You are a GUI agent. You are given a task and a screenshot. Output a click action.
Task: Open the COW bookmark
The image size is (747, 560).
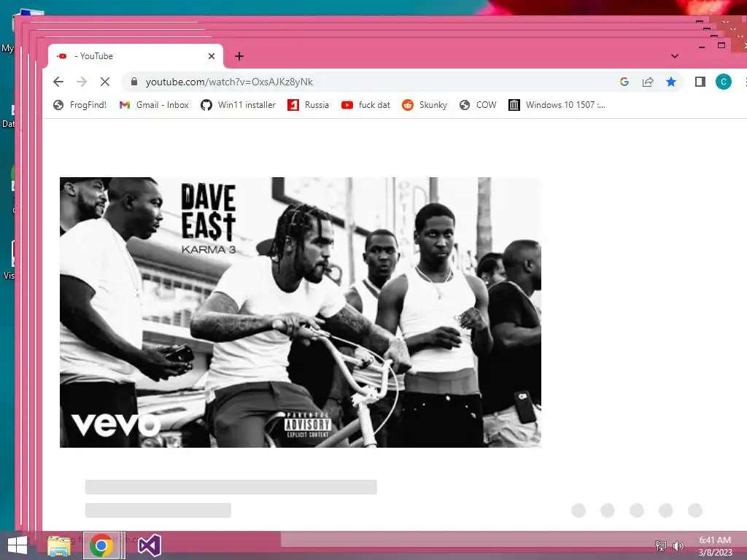point(478,105)
